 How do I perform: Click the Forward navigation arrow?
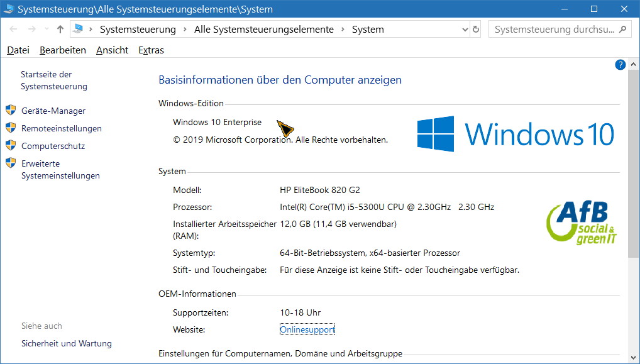click(x=32, y=29)
